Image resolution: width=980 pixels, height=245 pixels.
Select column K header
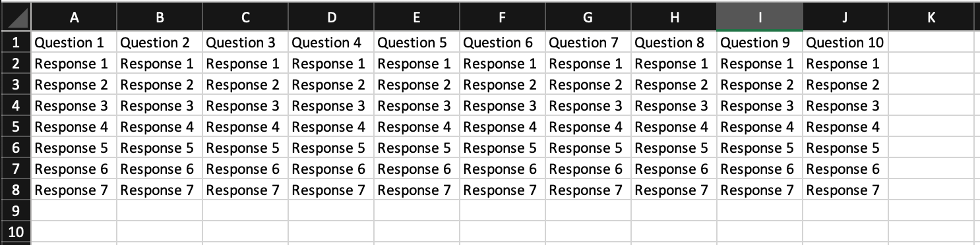(x=931, y=18)
